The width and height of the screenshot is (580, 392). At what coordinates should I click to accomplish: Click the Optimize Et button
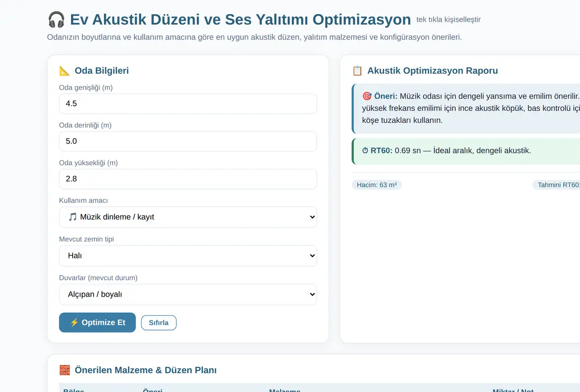click(98, 322)
